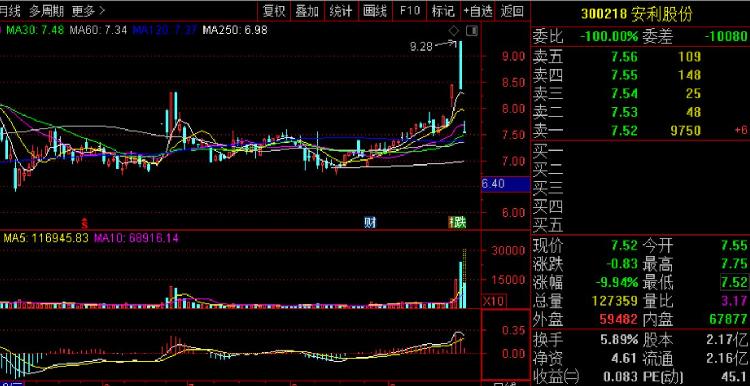
Task: Click the blue MA120 indicator label
Action: [x=164, y=31]
